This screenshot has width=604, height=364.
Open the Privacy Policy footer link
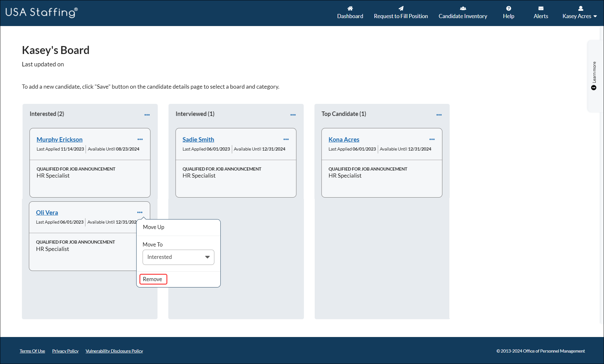(x=65, y=351)
